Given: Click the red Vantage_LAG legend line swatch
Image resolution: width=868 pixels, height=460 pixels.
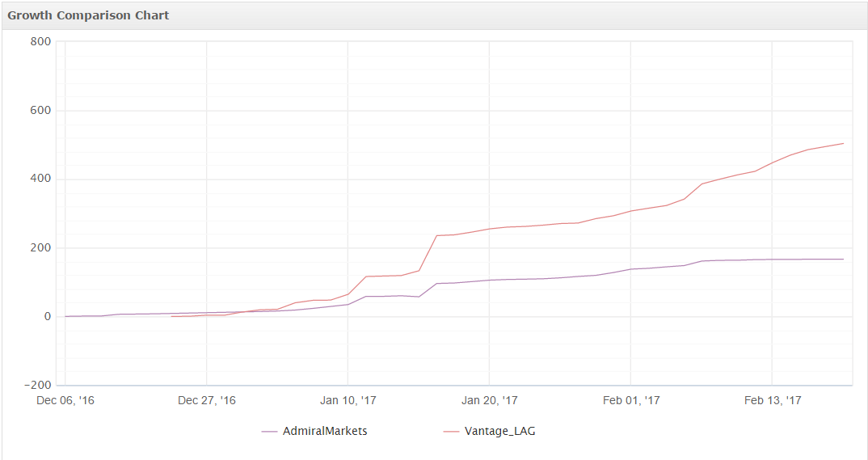Looking at the screenshot, I should [x=451, y=432].
